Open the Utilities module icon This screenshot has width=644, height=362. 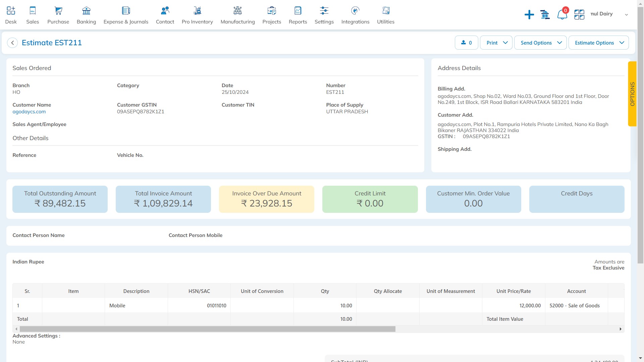[386, 11]
